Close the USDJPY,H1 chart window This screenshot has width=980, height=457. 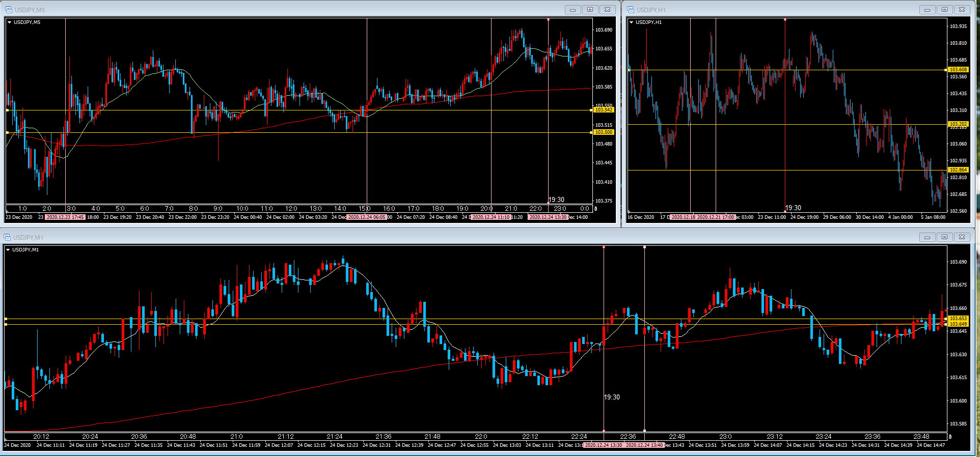click(x=962, y=10)
